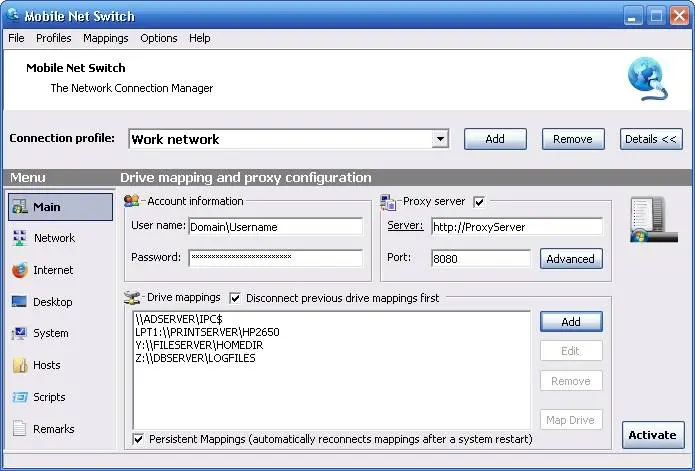Image resolution: width=695 pixels, height=471 pixels.
Task: Open the Options menu
Action: click(x=159, y=38)
